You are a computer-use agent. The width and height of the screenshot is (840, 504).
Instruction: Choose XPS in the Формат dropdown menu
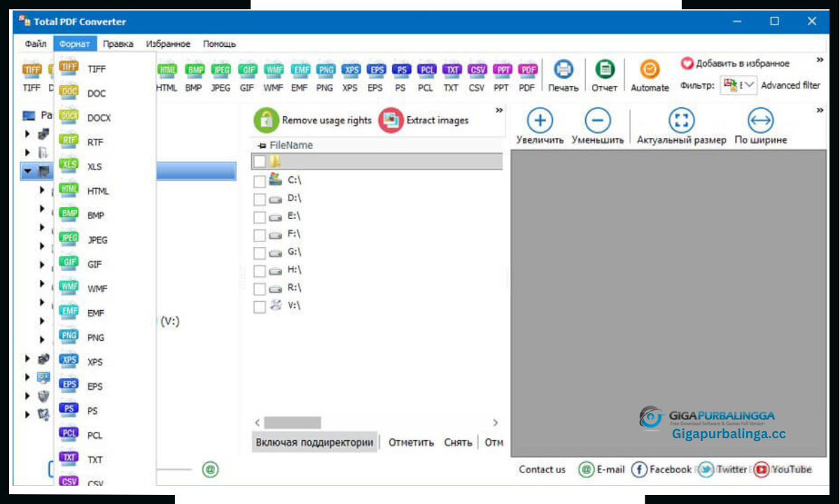coord(105,362)
